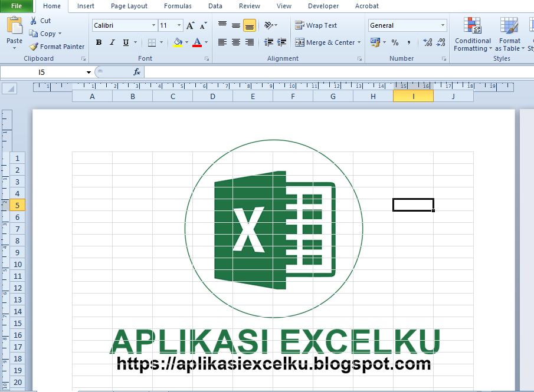The height and width of the screenshot is (392, 534).
Task: Toggle the highlighted Bottom Align button
Action: coord(249,25)
